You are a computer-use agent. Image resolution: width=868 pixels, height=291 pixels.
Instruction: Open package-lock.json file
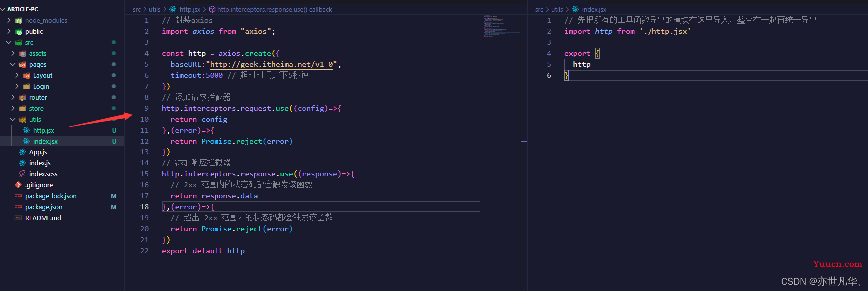(51, 196)
